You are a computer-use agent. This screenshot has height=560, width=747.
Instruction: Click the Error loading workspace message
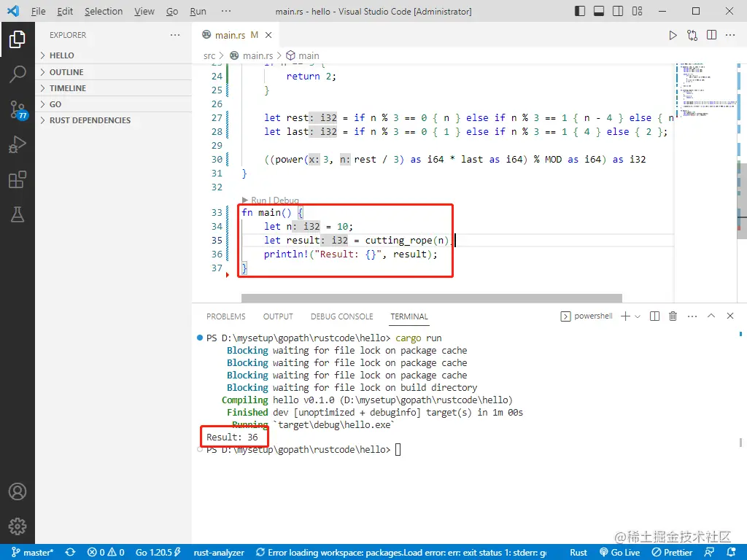(x=400, y=553)
